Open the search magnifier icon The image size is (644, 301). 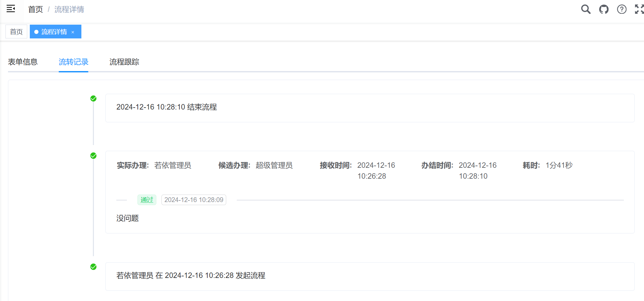(586, 9)
